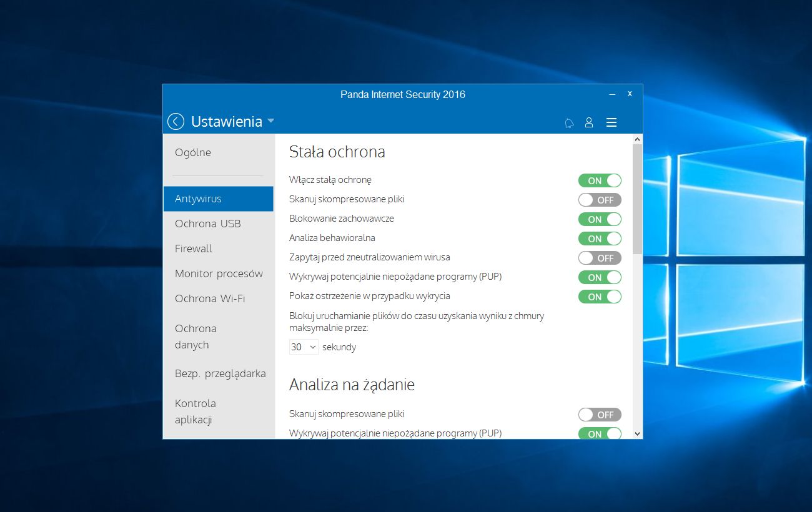Click the Analiza na żądanie heading
This screenshot has height=512, width=812.
click(352, 385)
